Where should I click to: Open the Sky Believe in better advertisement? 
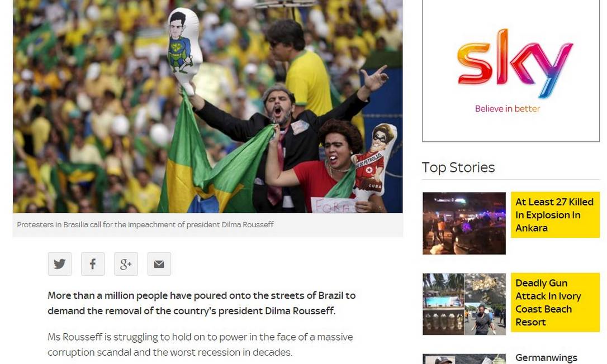click(511, 71)
